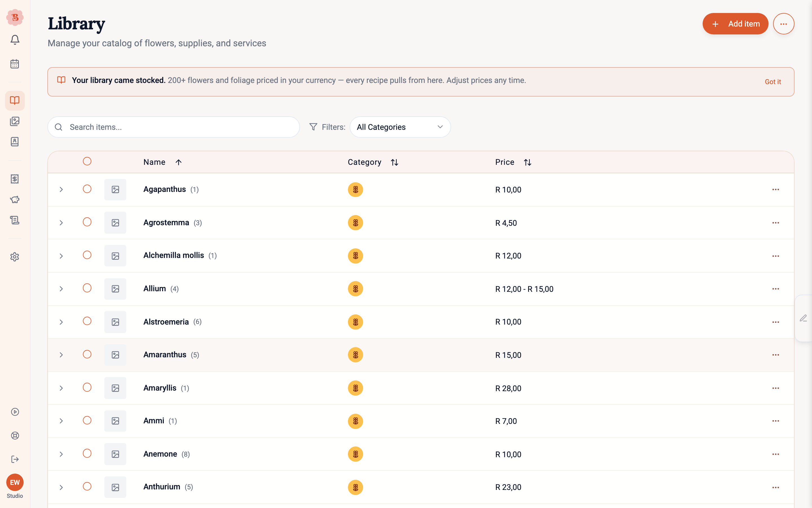812x508 pixels.
Task: Expand the Amaranthus row
Action: [61, 355]
